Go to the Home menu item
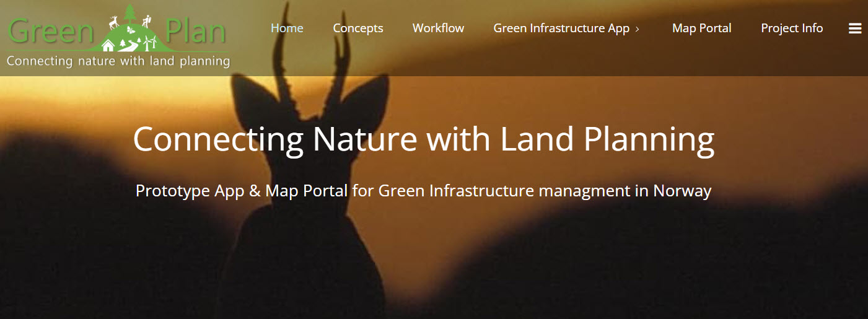Screen dimensions: 868x319 click(287, 28)
